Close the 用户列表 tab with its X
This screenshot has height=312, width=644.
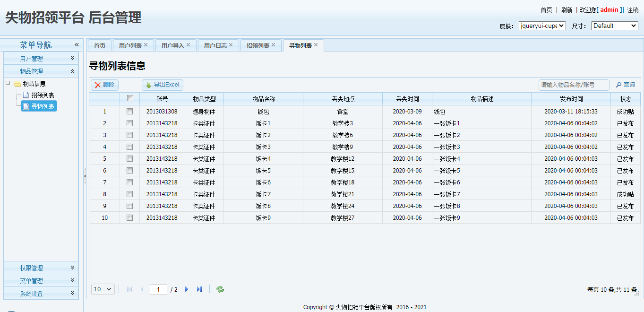[146, 45]
